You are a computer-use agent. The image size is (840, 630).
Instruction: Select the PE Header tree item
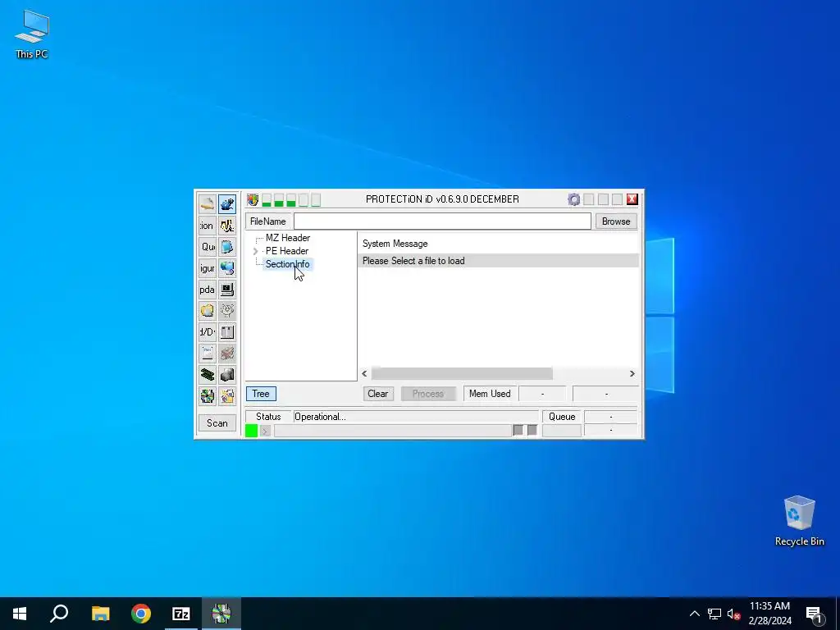point(286,251)
